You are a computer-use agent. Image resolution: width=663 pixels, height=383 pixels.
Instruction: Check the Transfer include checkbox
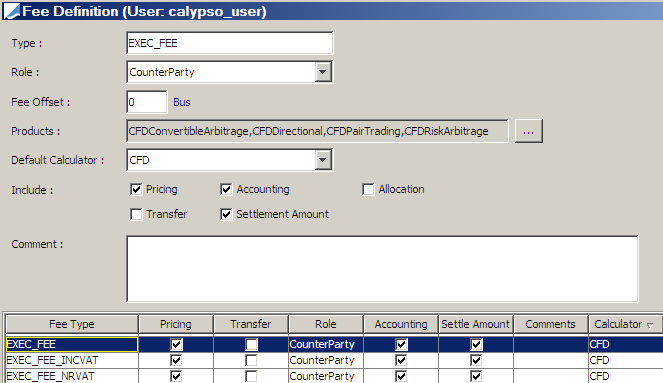point(136,214)
